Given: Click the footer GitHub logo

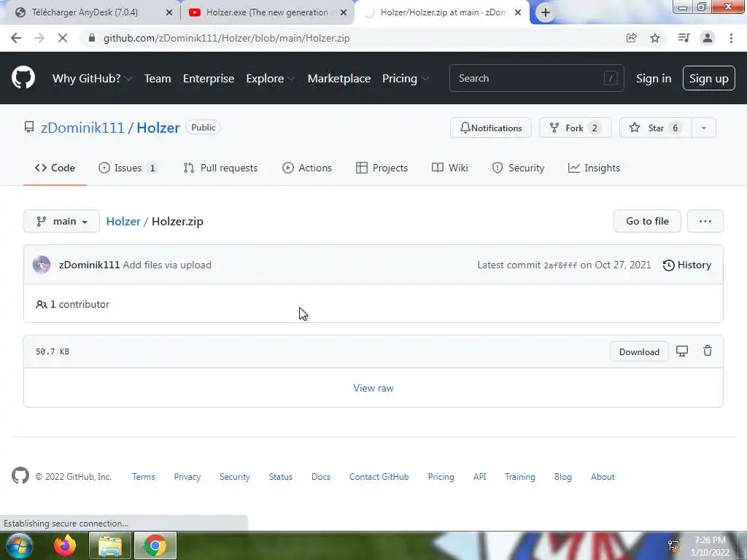Looking at the screenshot, I should [20, 475].
